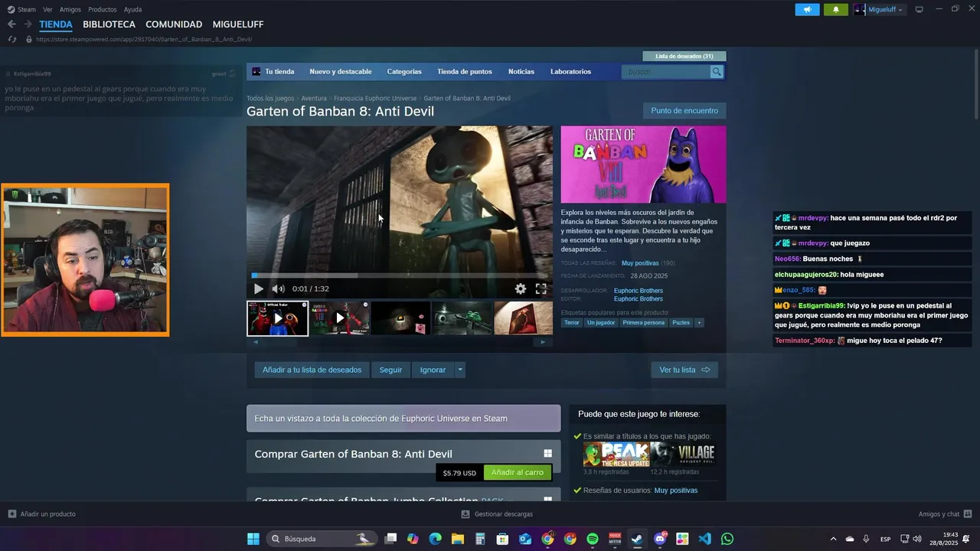Open the Productos menu
This screenshot has width=980, height=551.
tap(103, 9)
